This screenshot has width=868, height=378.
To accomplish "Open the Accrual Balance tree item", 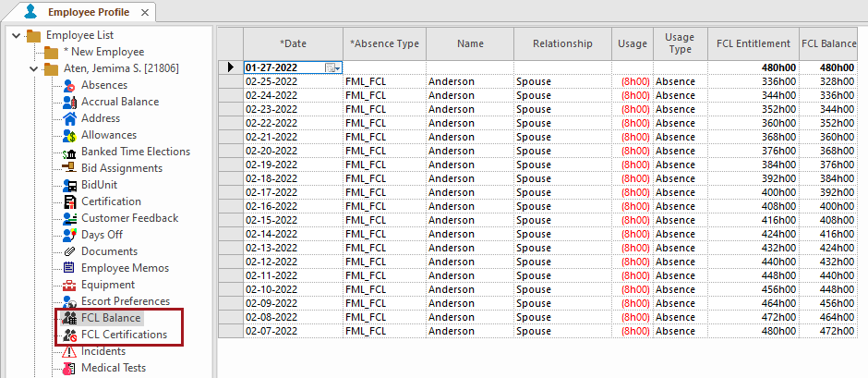I will 120,102.
